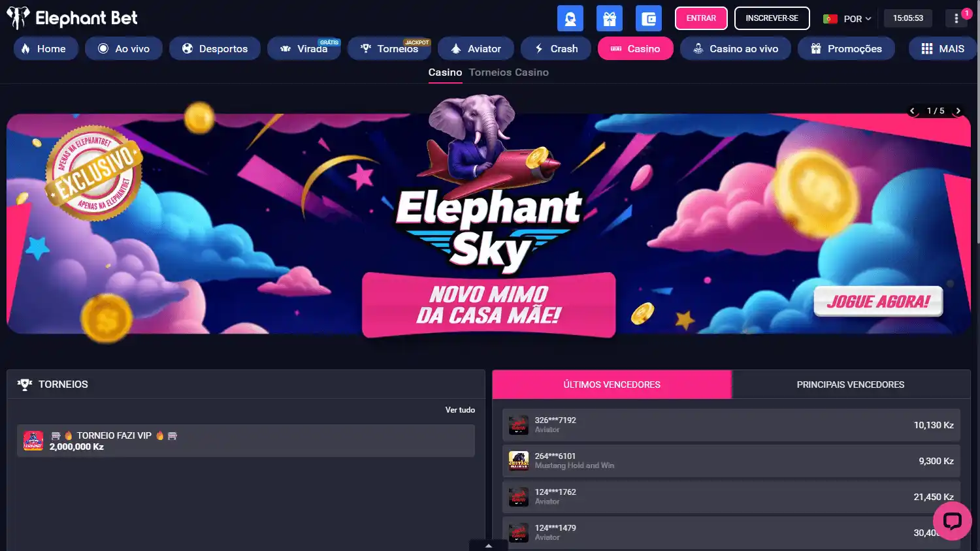Click the ENTRAR login button

701,18
